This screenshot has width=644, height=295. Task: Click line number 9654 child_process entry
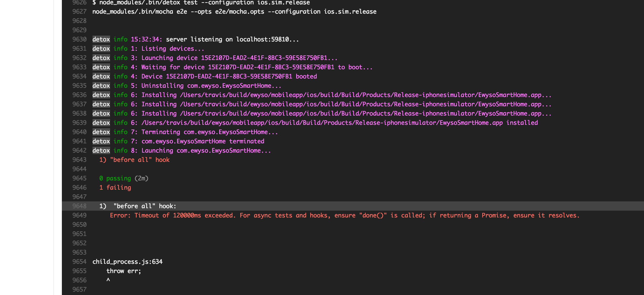coord(79,261)
